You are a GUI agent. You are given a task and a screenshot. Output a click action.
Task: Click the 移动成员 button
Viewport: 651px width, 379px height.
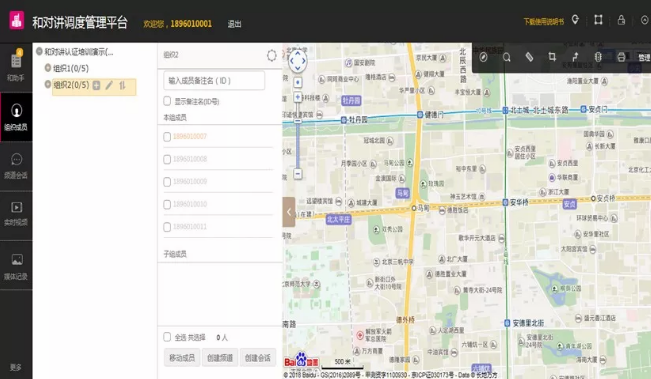(182, 357)
